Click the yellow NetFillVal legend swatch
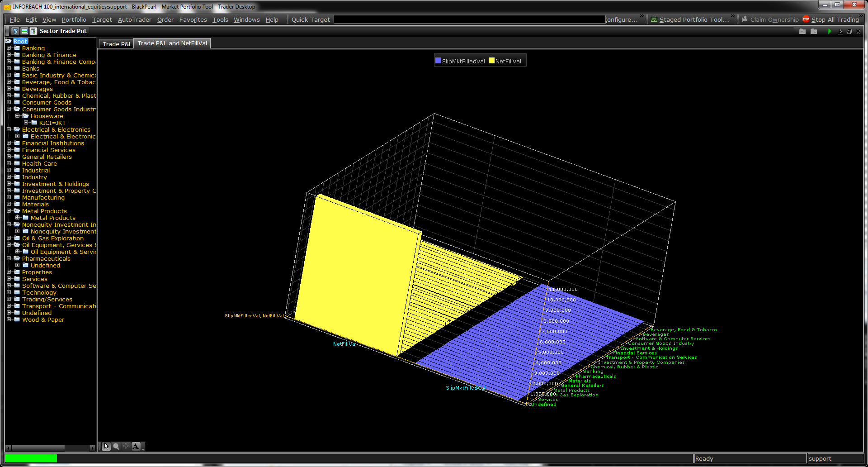This screenshot has height=467, width=868. (491, 61)
